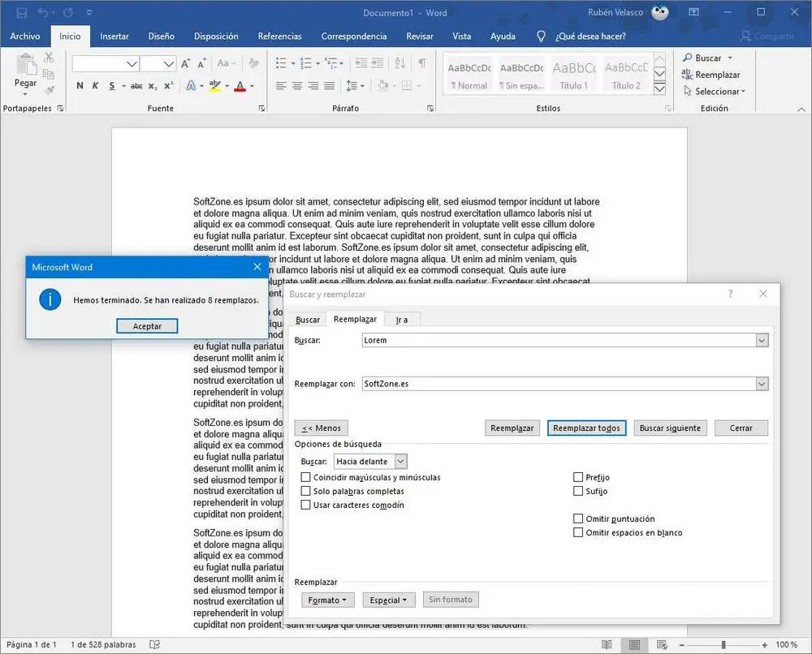Enable the Sufijo checkbox
812x654 pixels.
pos(578,491)
